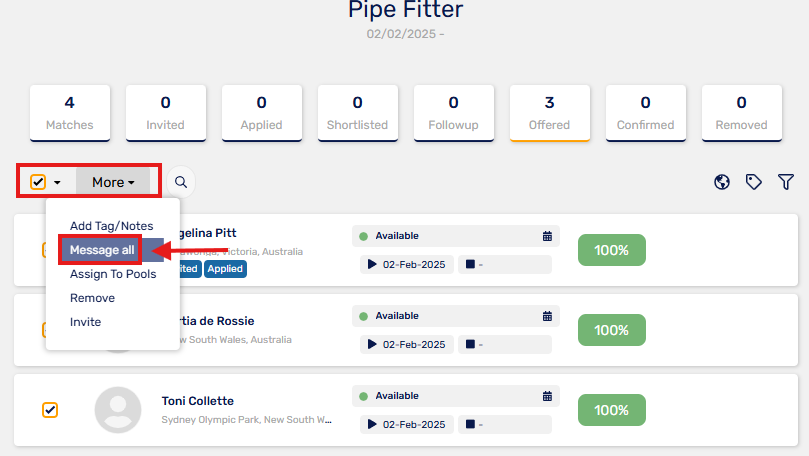The height and width of the screenshot is (456, 809).
Task: Open the Matches tab
Action: [70, 113]
